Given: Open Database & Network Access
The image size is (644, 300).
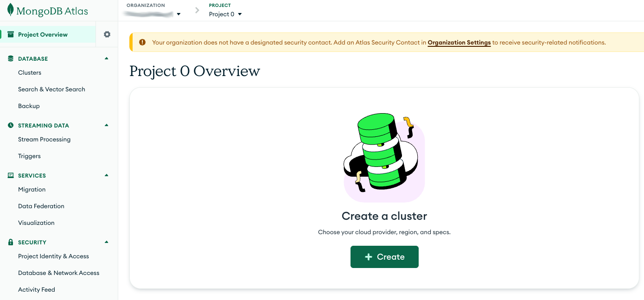Looking at the screenshot, I should tap(58, 273).
